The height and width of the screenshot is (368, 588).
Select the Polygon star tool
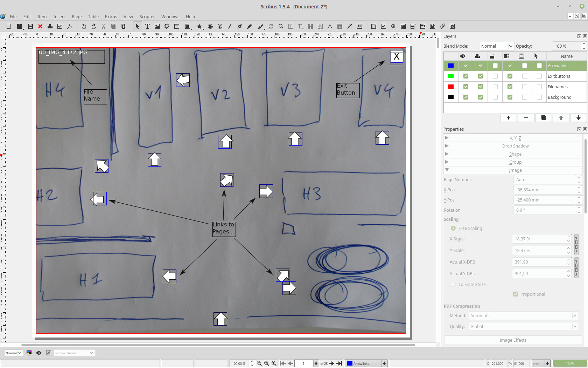pyautogui.click(x=199, y=26)
